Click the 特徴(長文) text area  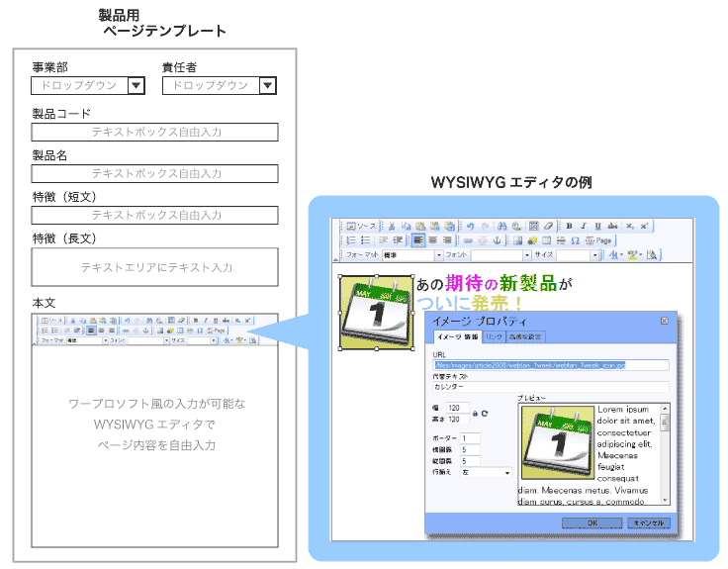(154, 267)
